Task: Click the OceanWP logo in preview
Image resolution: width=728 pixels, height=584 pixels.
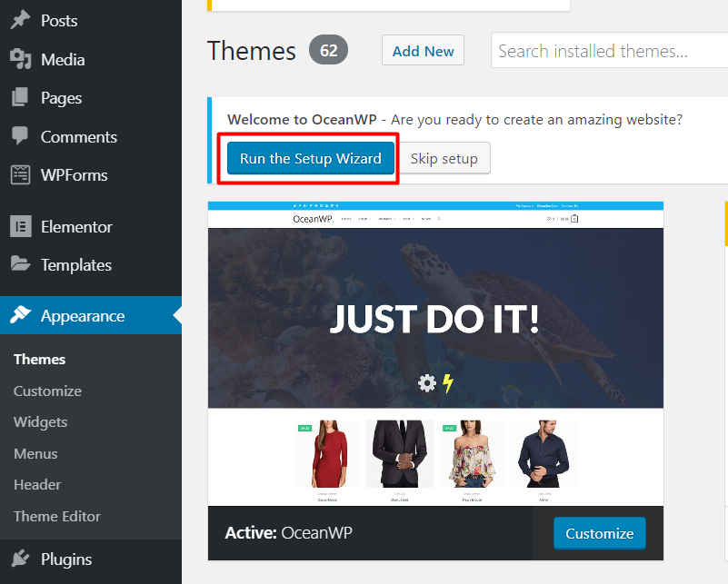Action: 314,219
